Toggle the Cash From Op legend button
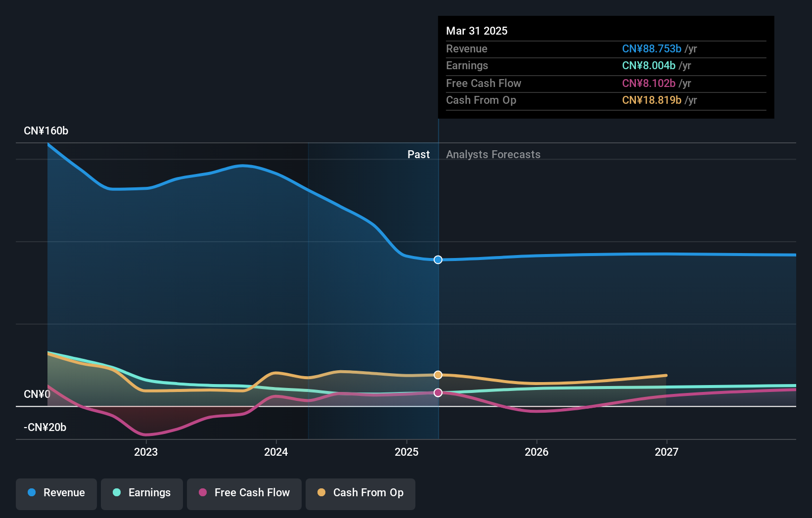 click(x=361, y=494)
